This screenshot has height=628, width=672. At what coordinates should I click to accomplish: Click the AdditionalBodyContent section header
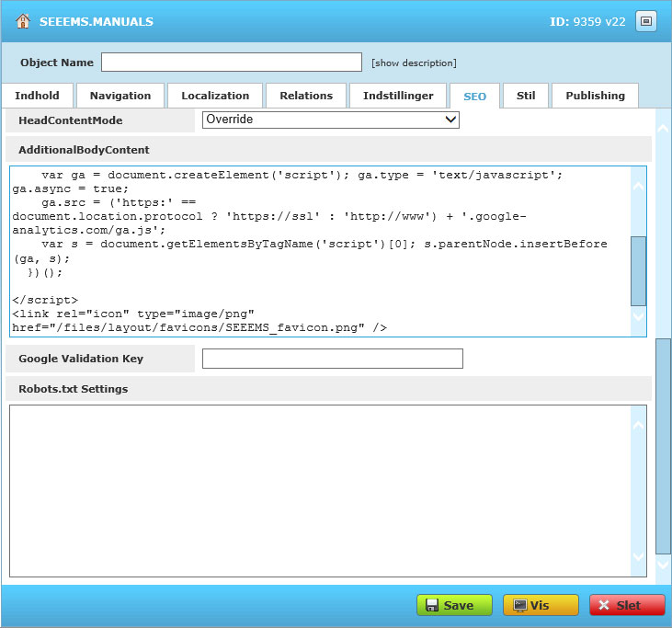[x=329, y=150]
